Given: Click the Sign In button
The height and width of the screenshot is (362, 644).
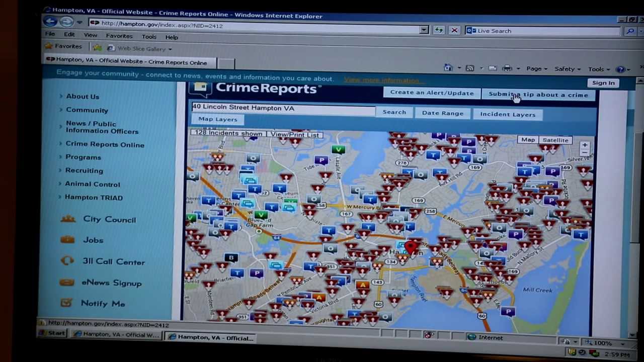Looking at the screenshot, I should click(x=603, y=83).
